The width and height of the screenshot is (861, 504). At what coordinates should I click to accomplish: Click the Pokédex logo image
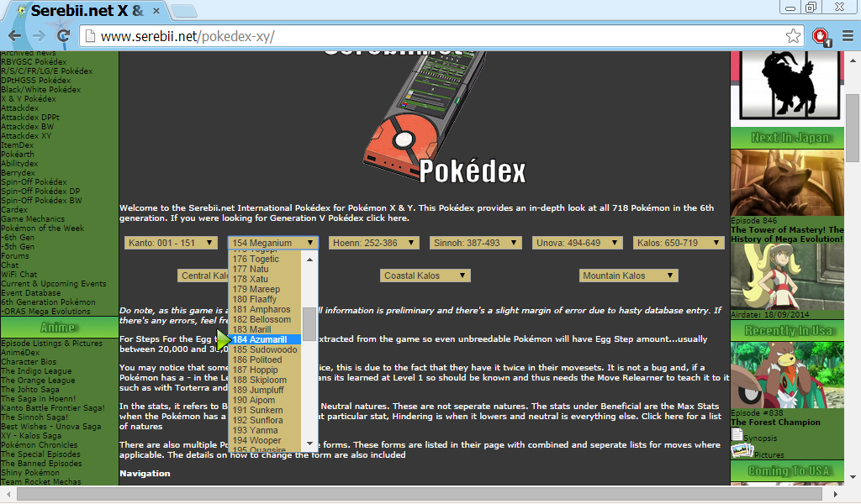click(444, 118)
